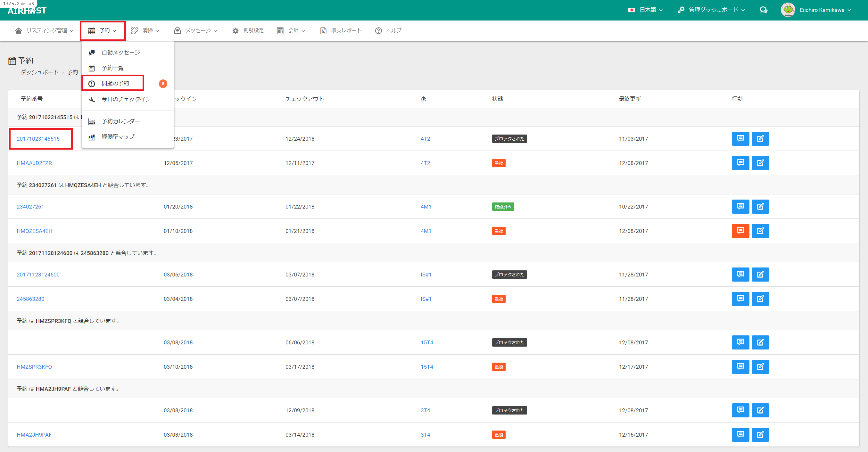The image size is (868, 452).
Task: Select 稼働率マップ menu entry
Action: coord(118,136)
